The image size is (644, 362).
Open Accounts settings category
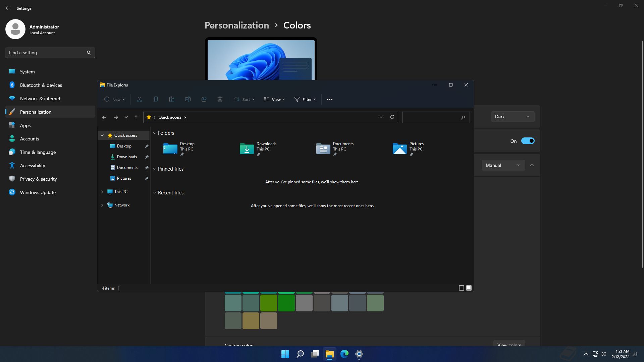(x=50, y=139)
